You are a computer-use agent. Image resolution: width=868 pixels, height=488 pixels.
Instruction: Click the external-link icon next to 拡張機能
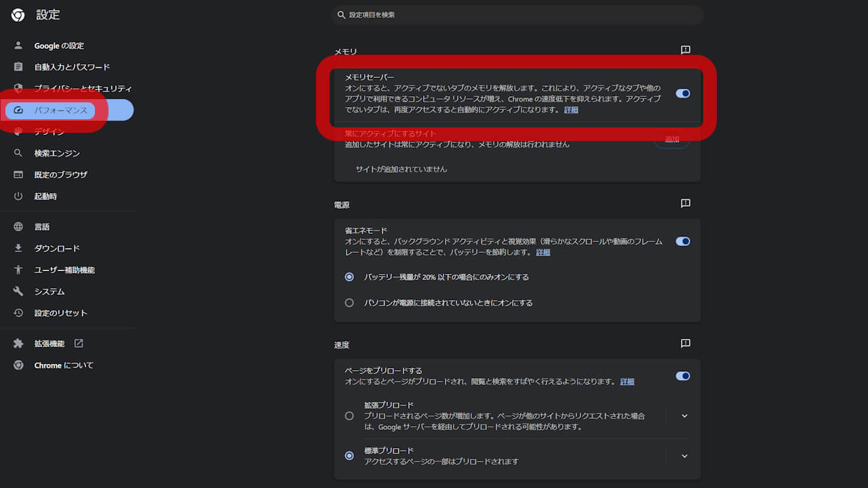pyautogui.click(x=79, y=343)
